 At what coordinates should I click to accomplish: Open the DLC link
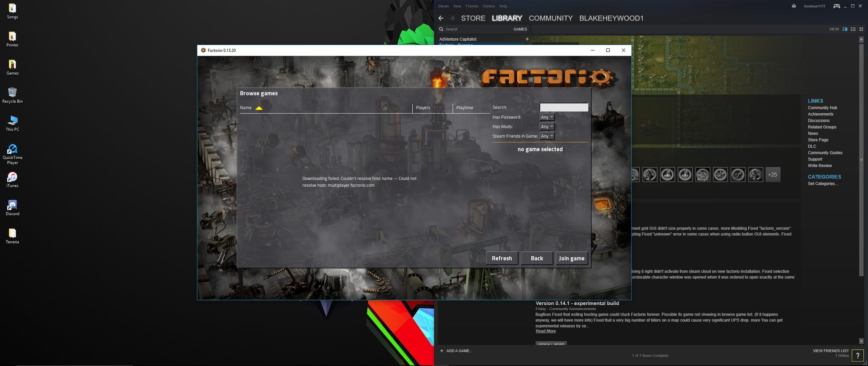coord(812,146)
